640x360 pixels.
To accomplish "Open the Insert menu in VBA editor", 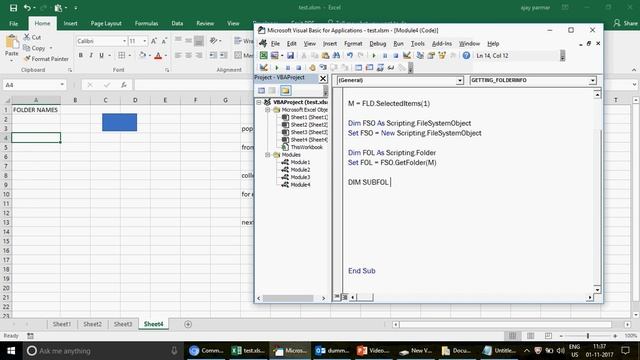I will point(330,44).
